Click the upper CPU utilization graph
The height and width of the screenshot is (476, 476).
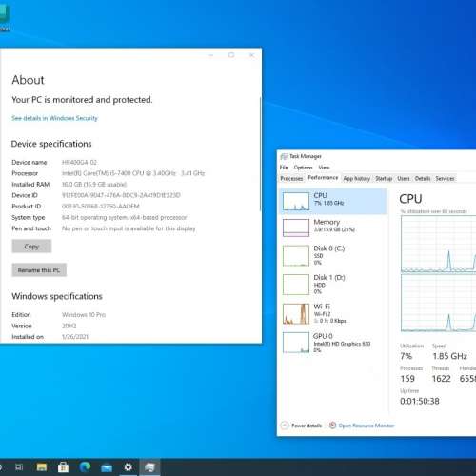click(438, 244)
